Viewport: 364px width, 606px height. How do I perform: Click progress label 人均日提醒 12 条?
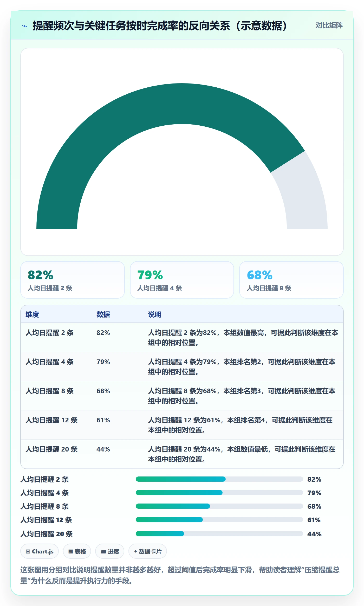pos(46,520)
